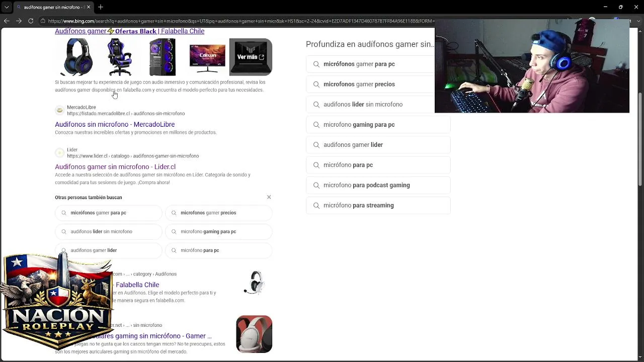Click the www.lider.cl catalogo URL breadcrumb

(x=133, y=156)
